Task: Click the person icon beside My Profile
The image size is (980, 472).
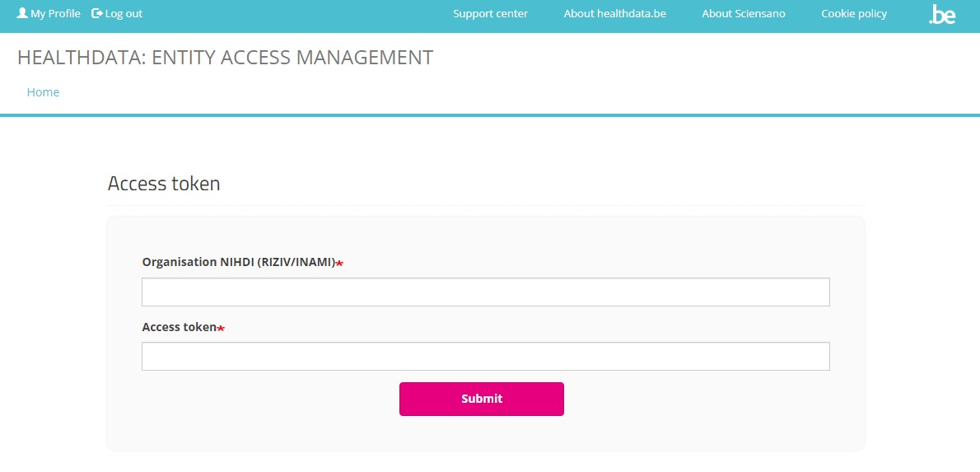Action: 22,13
